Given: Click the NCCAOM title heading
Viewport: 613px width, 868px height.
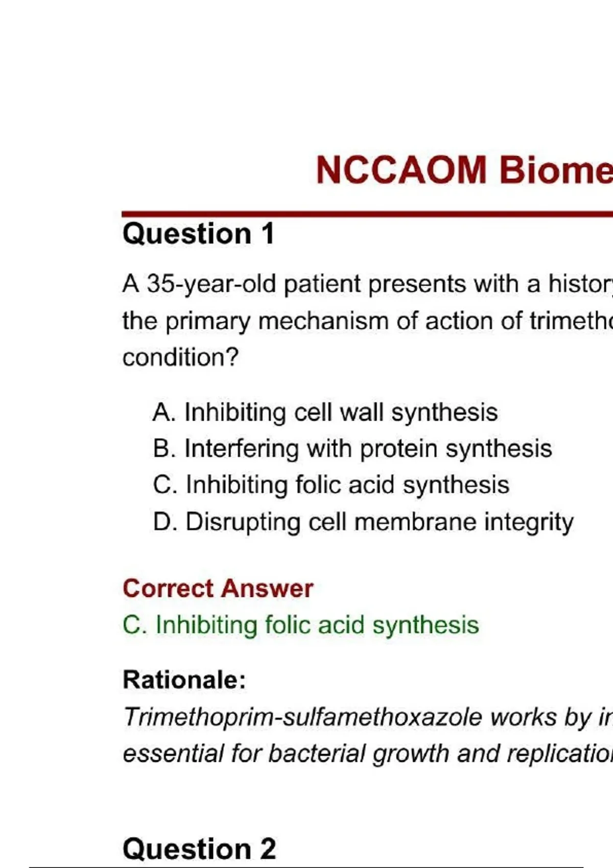Looking at the screenshot, I should tap(463, 170).
